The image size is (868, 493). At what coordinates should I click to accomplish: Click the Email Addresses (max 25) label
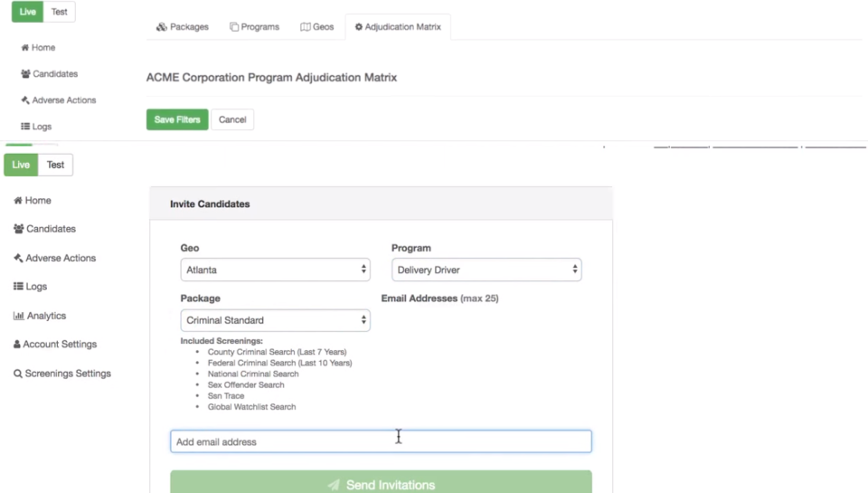(440, 298)
